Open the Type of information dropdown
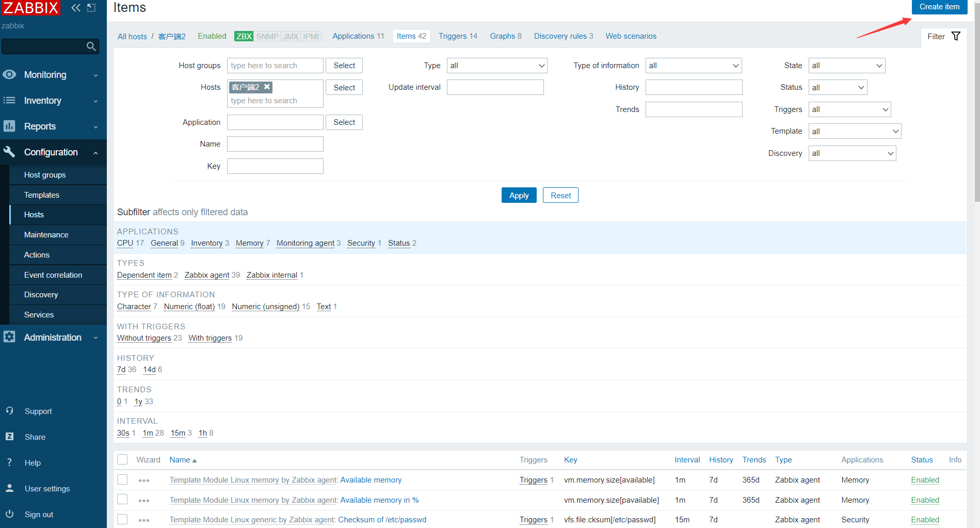The height and width of the screenshot is (528, 980). point(694,66)
